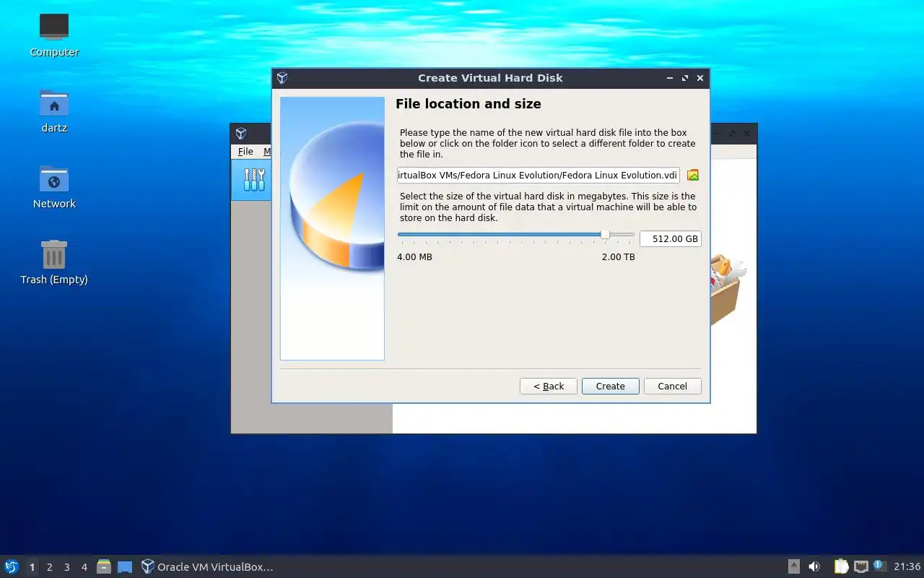924x578 pixels.
Task: Click the disk size slider handle
Action: tap(605, 234)
